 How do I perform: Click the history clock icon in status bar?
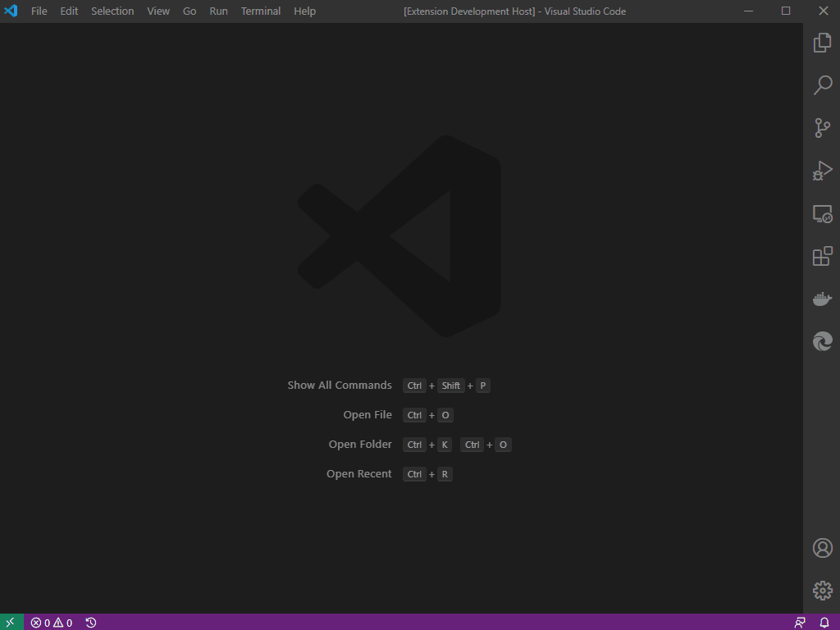91,623
